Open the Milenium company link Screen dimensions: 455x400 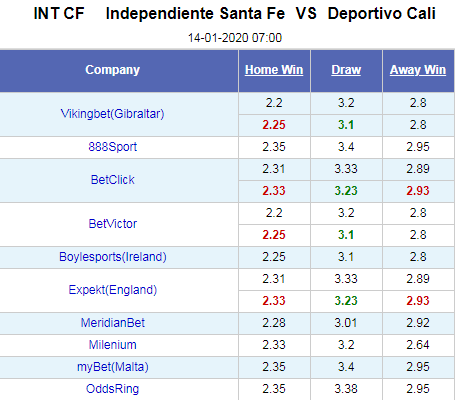pyautogui.click(x=113, y=345)
